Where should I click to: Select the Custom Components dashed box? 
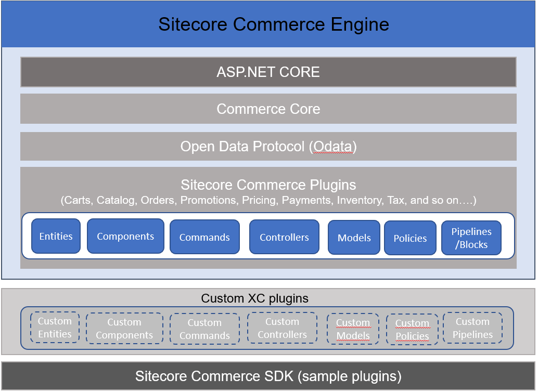tap(124, 328)
